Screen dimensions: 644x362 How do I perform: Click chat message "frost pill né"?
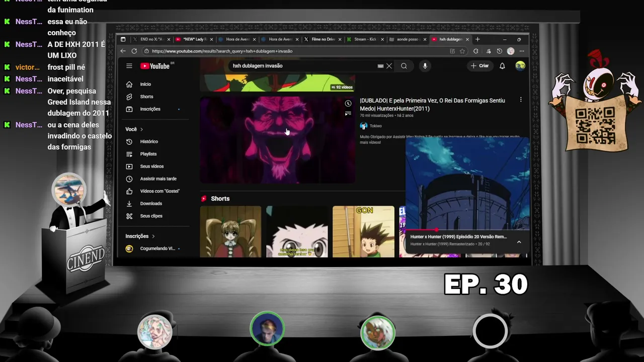tap(66, 67)
